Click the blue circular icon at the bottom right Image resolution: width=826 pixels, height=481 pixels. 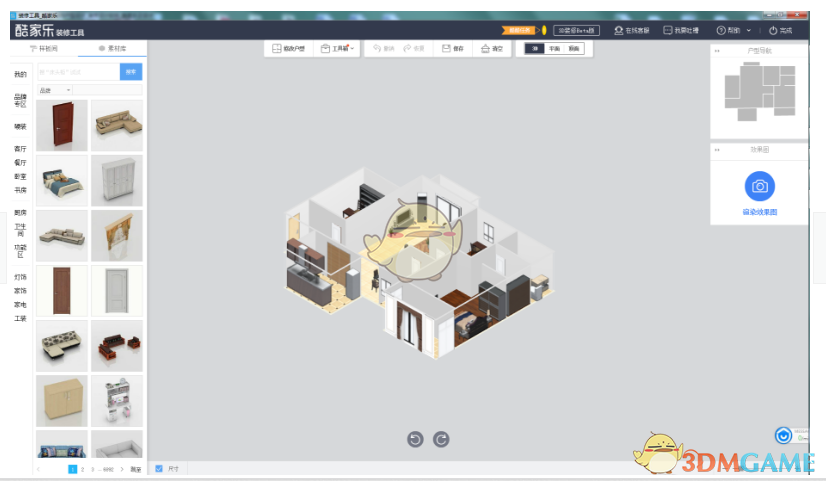tap(783, 436)
